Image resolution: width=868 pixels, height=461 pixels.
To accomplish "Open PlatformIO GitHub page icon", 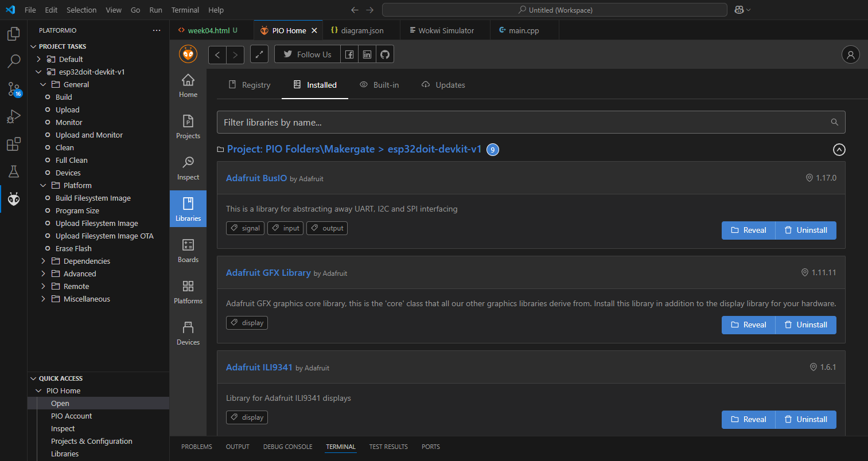I will [385, 54].
